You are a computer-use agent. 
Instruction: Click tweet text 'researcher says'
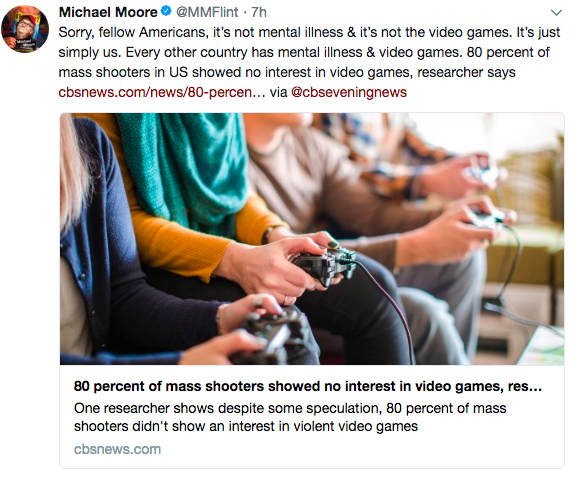[466, 72]
